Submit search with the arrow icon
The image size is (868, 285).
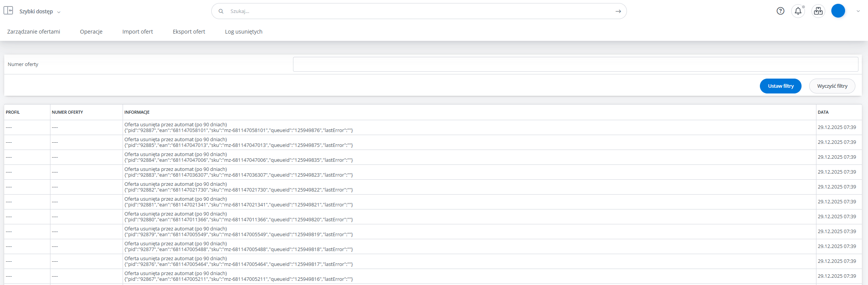[x=618, y=11]
